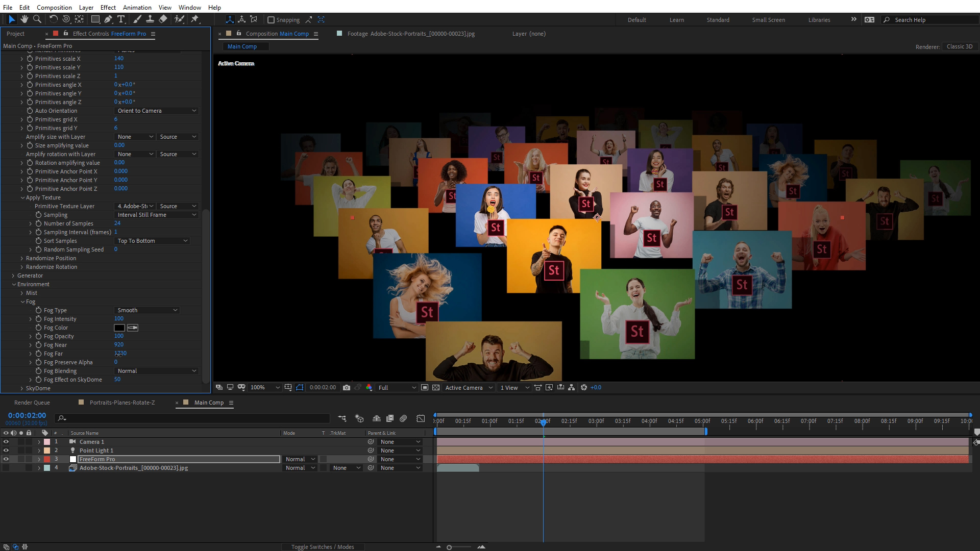The height and width of the screenshot is (551, 980).
Task: Switch to the Standard workspace
Action: pos(718,20)
